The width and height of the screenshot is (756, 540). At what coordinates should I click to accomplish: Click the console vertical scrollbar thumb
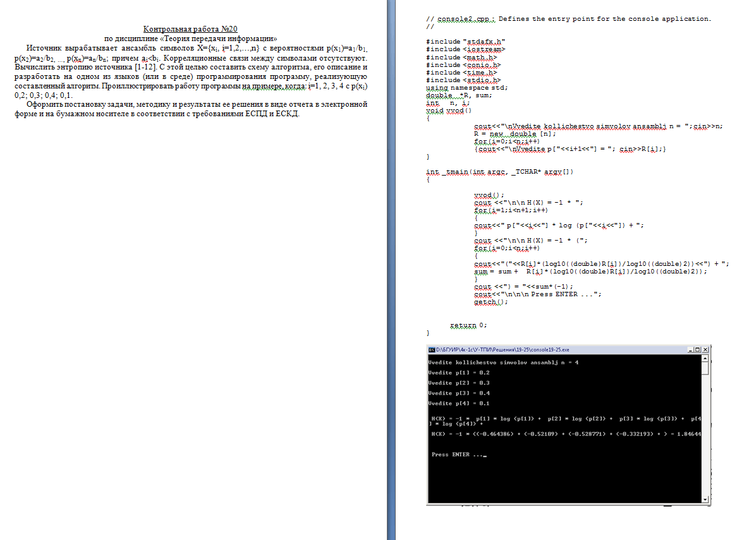(x=705, y=368)
